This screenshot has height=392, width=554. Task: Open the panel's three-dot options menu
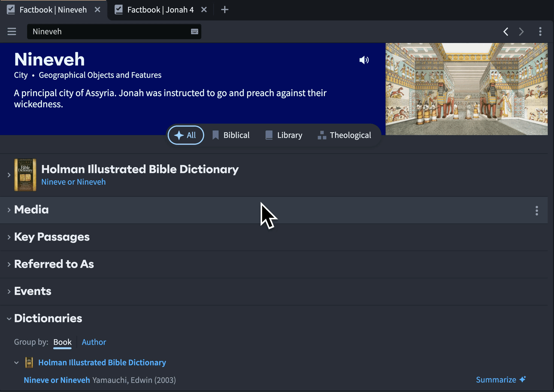pyautogui.click(x=540, y=32)
